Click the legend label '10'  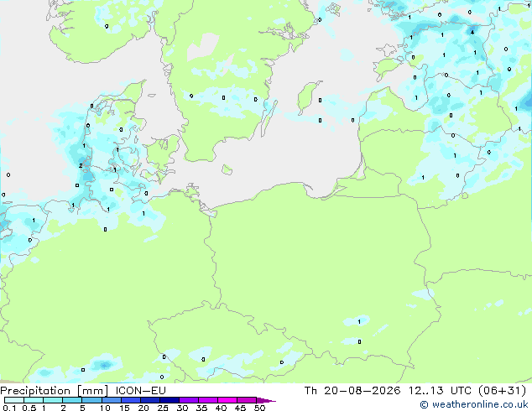(105, 408)
